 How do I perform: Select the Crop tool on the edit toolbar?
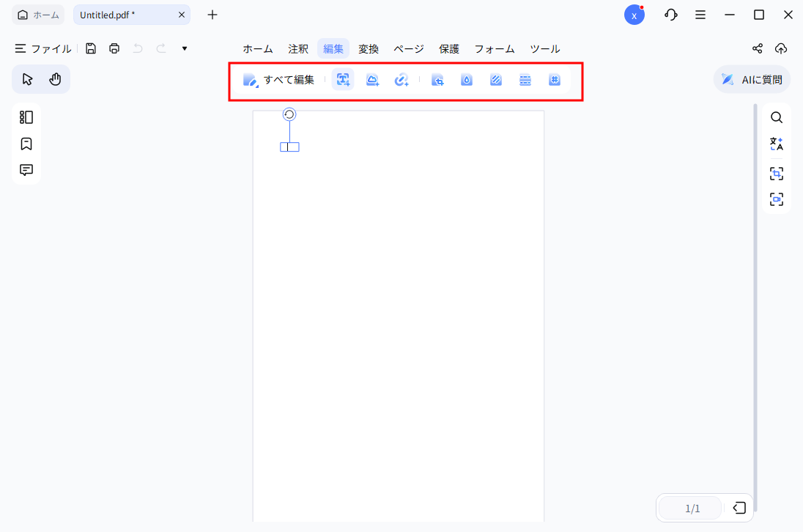pos(437,79)
